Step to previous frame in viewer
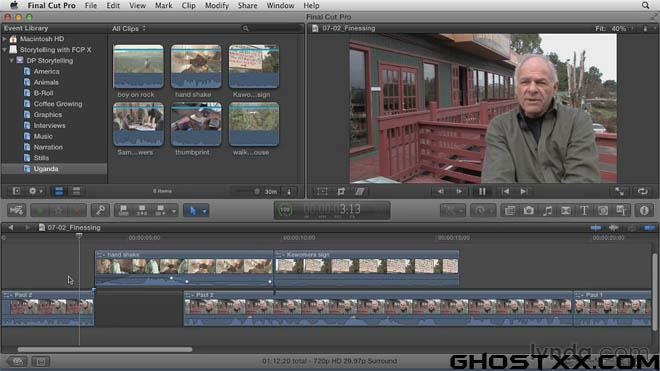This screenshot has height=371, width=660. tap(441, 191)
